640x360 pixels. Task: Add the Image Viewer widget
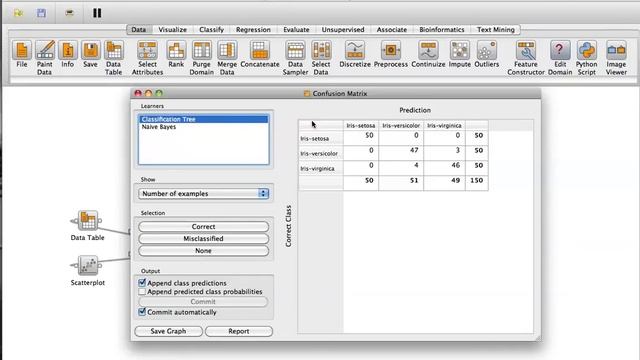[x=616, y=50]
